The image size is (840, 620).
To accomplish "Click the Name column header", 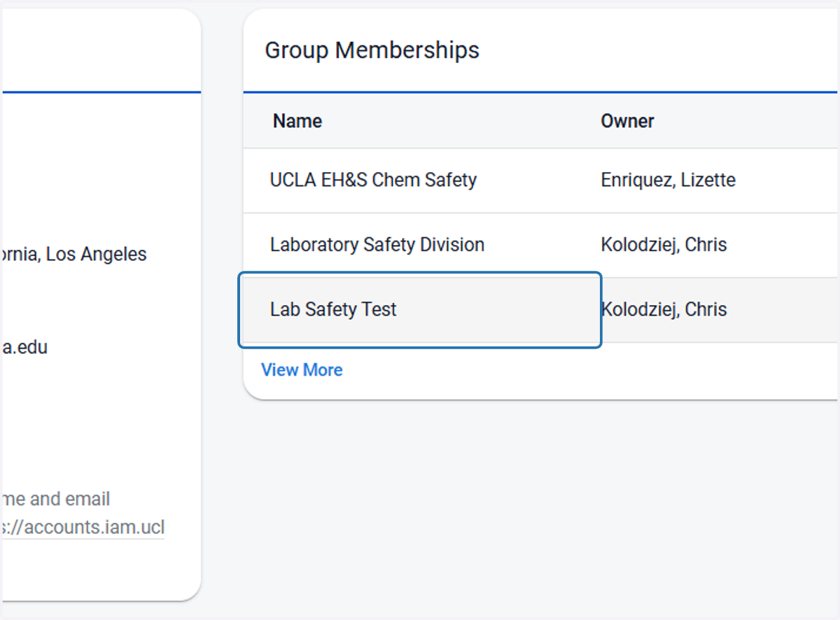I will tap(297, 121).
